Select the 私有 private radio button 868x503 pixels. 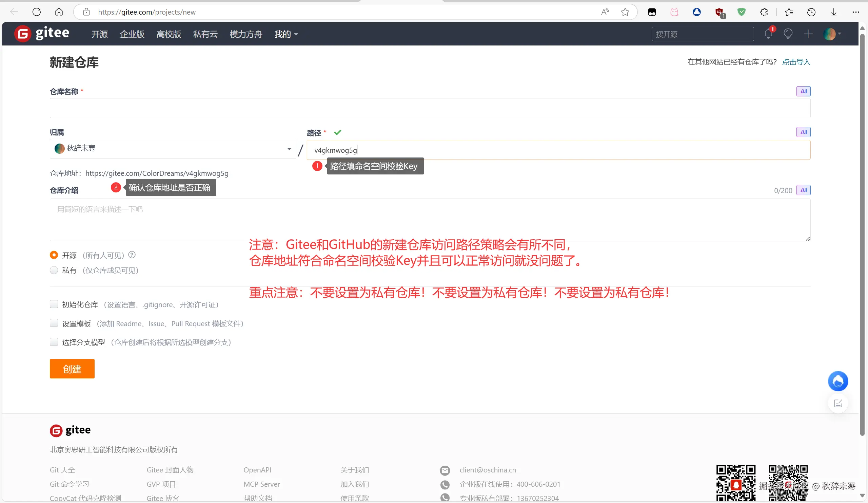click(54, 270)
